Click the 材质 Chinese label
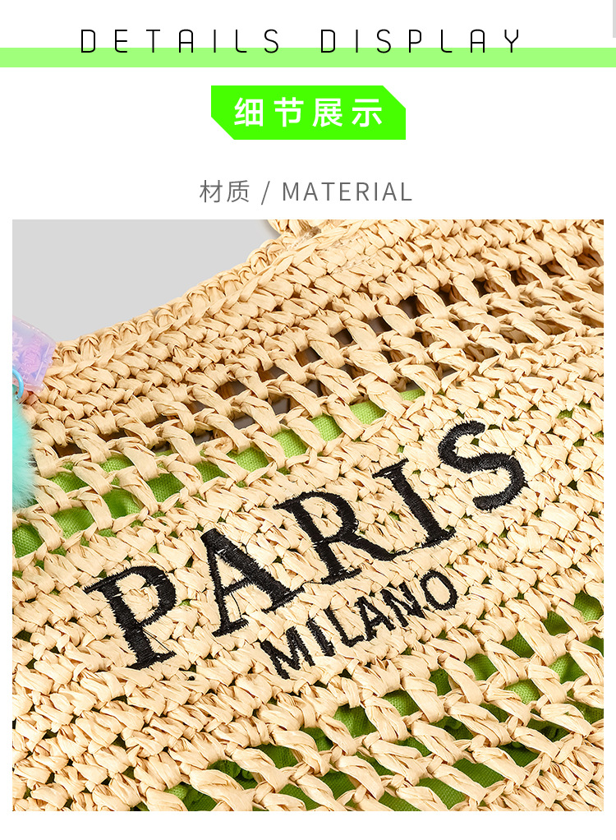Viewport: 616px width, 840px height. (224, 192)
